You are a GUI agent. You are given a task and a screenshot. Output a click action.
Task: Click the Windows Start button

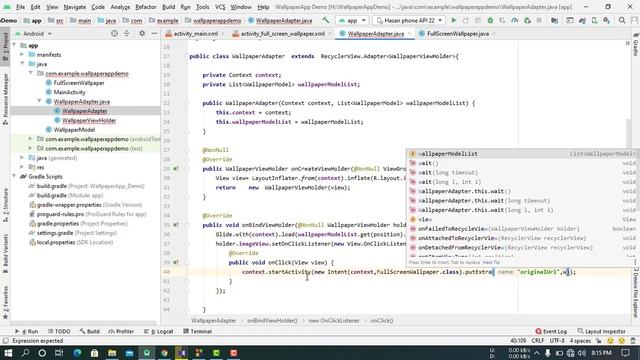[8, 353]
